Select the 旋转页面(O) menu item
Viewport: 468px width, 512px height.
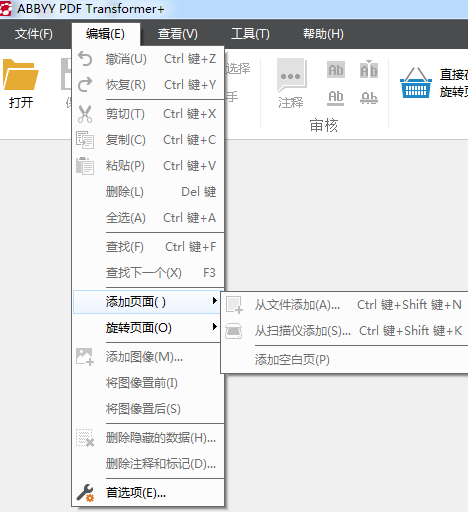point(147,328)
